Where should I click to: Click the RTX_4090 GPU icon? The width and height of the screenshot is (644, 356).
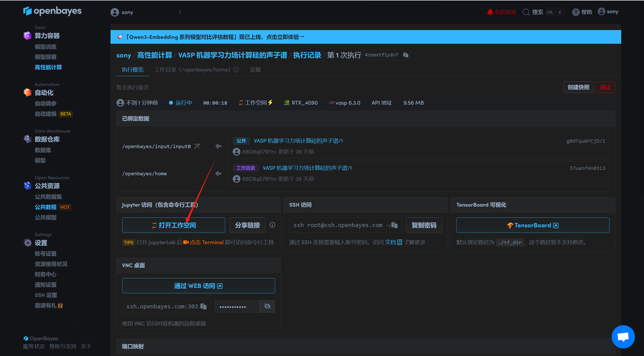point(287,103)
